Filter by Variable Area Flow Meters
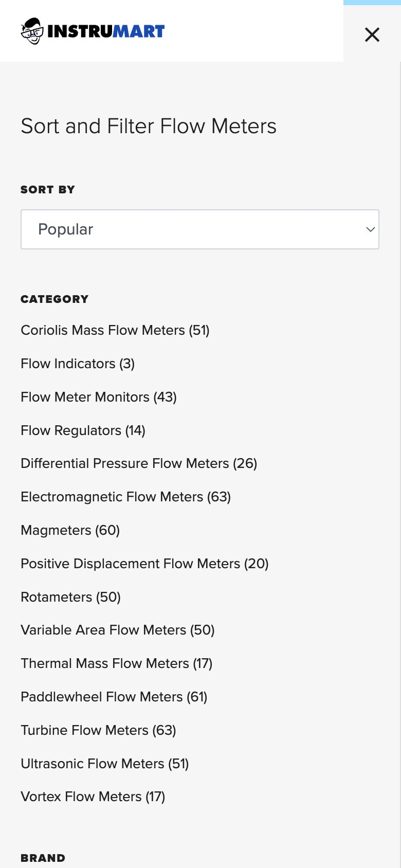 pyautogui.click(x=118, y=630)
